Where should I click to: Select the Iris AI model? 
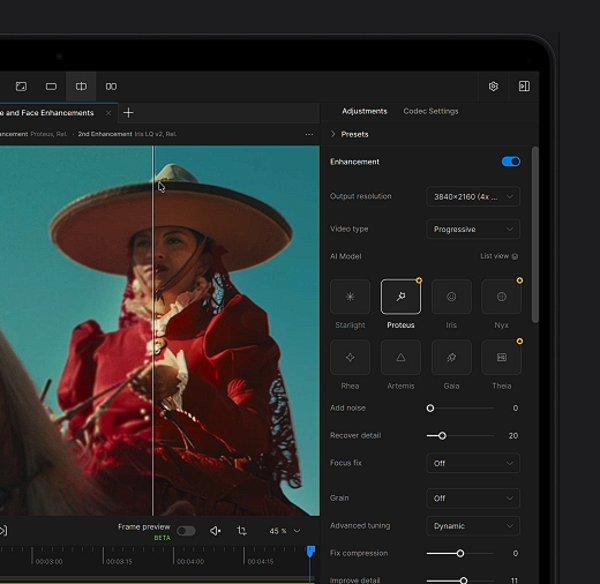tap(451, 297)
